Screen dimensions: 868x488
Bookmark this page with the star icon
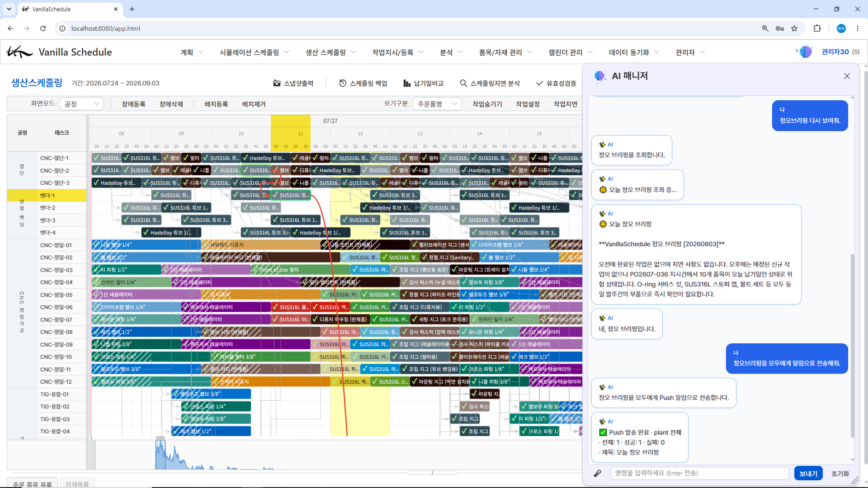794,28
